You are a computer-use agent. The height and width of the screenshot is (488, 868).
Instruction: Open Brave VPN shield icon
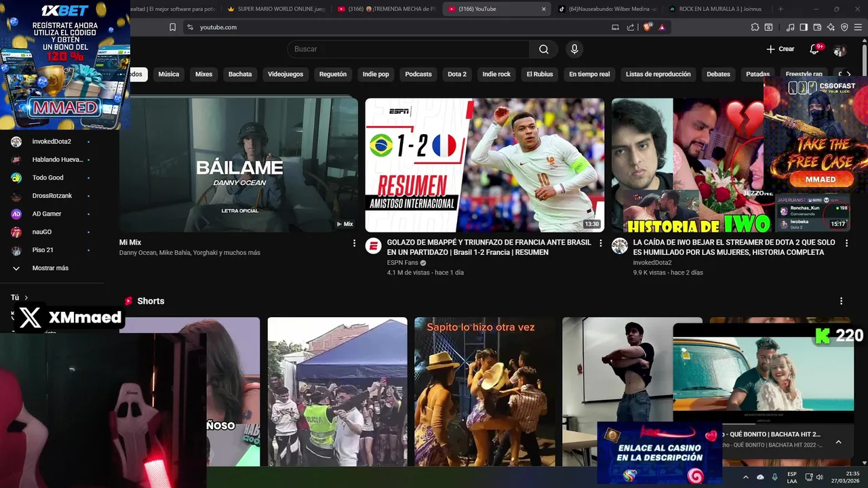844,27
